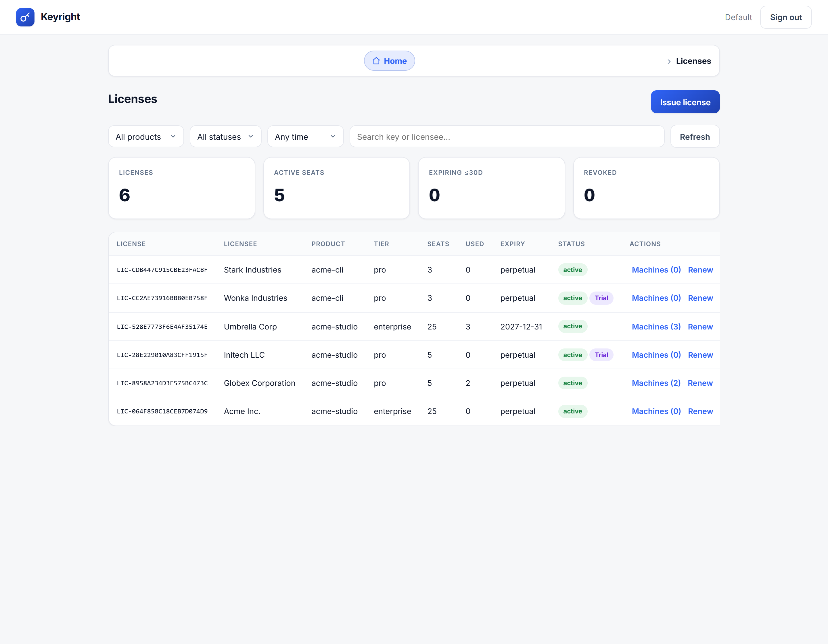
Task: Click the Trial badge on Wonka Industries row
Action: pyautogui.click(x=601, y=298)
